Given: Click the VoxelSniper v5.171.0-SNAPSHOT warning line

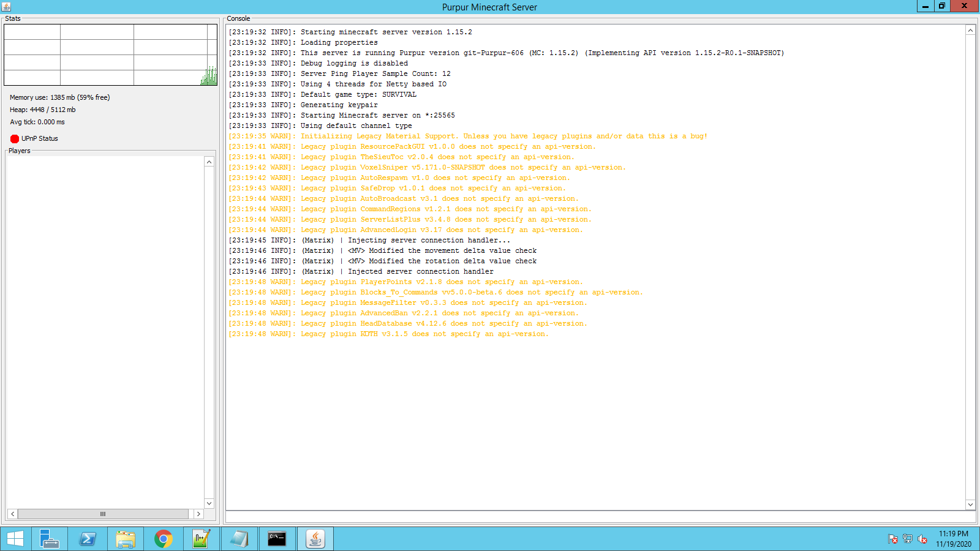Looking at the screenshot, I should (428, 167).
